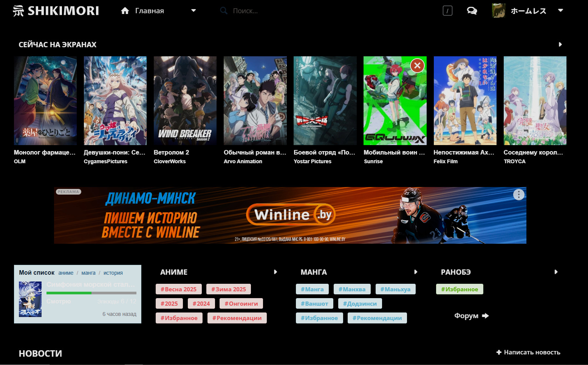Close the red X on Sunrise poster
The image size is (588, 365).
tap(417, 66)
